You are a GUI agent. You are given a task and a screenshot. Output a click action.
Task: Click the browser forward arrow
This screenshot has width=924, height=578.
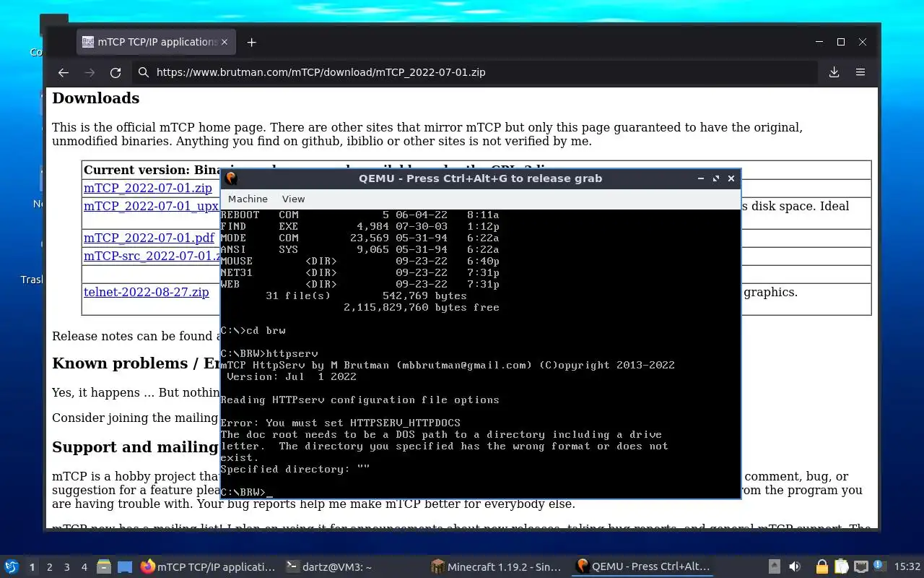(x=90, y=72)
